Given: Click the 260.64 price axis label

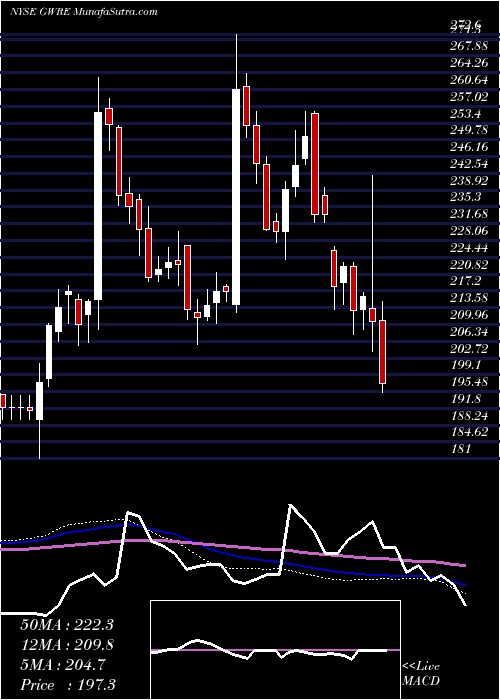Looking at the screenshot, I should pos(471,80).
